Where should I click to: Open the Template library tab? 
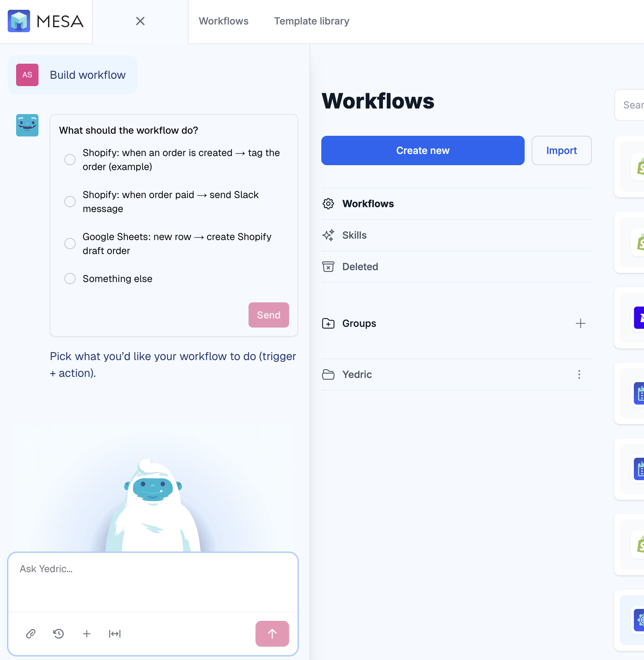(x=311, y=21)
